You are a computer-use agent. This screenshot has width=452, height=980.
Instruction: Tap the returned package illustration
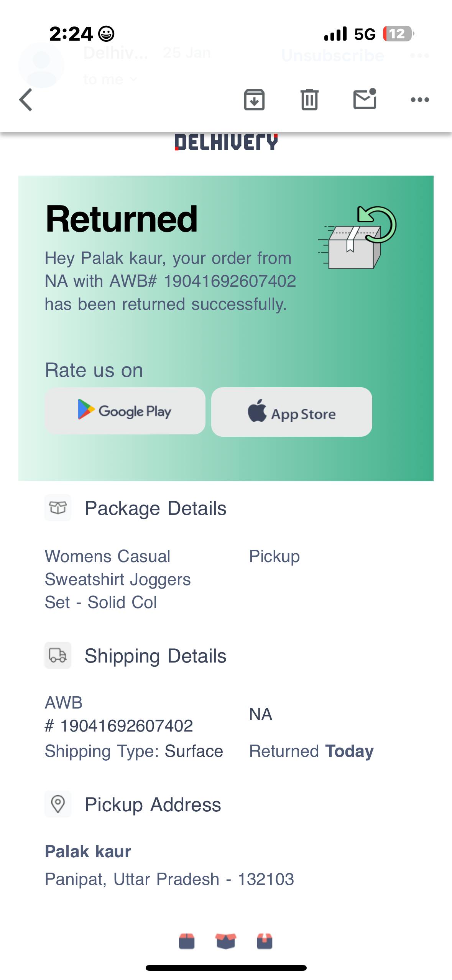tap(357, 238)
